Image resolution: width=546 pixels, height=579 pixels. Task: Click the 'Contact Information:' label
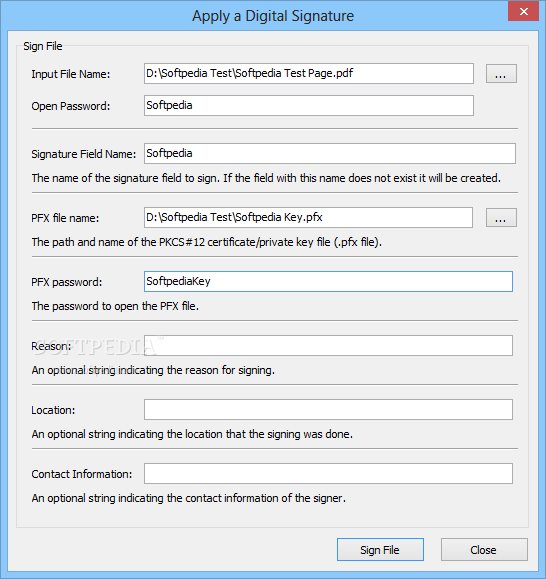click(82, 474)
